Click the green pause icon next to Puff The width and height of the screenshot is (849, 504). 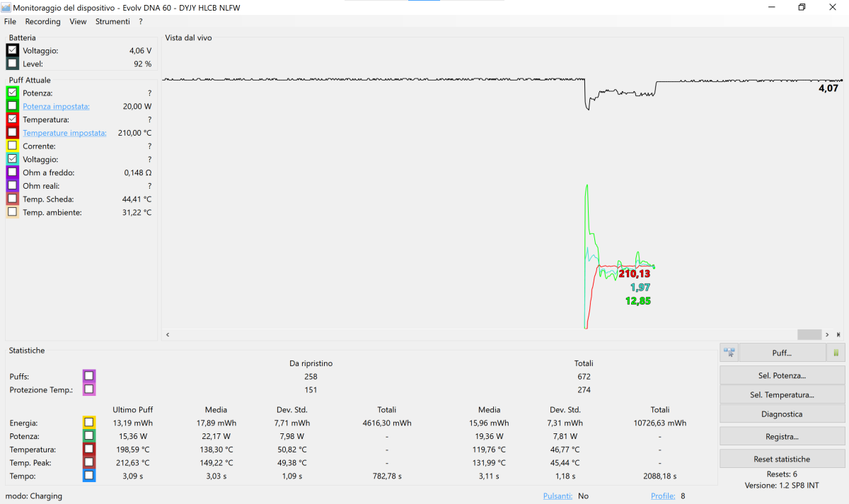click(836, 352)
